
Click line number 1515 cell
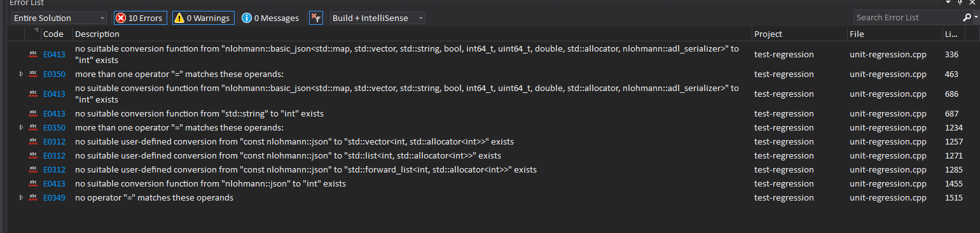953,197
